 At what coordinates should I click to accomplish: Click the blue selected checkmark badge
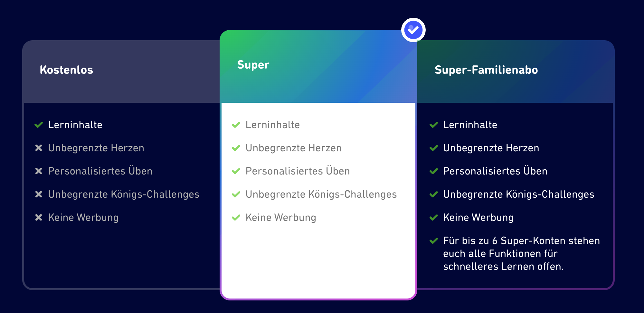pyautogui.click(x=413, y=30)
